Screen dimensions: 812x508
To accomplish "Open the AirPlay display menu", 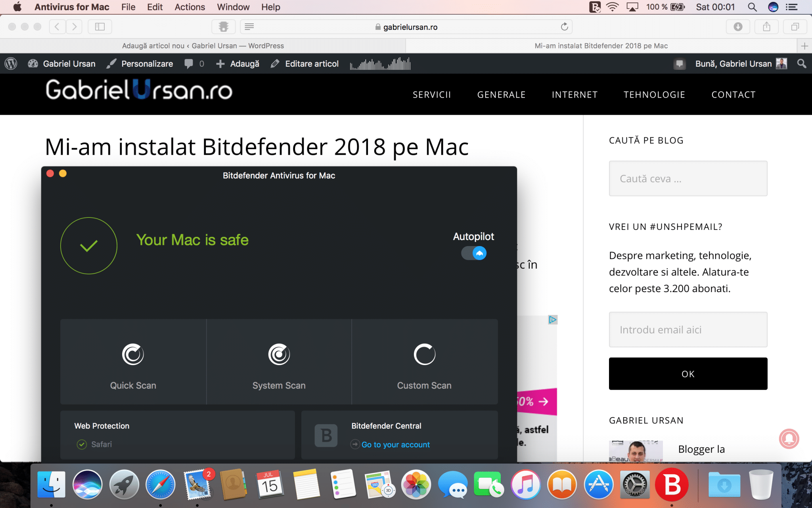I will click(x=632, y=7).
